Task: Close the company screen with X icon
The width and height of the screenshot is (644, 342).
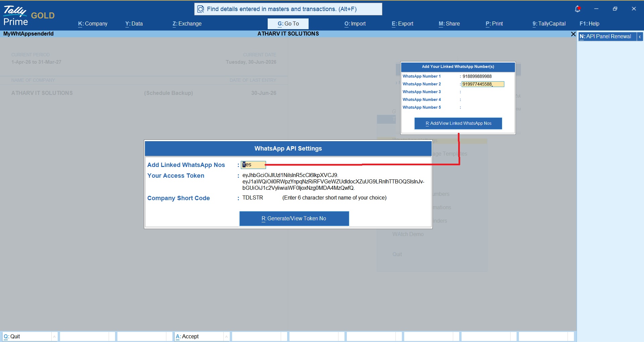Action: pyautogui.click(x=573, y=34)
